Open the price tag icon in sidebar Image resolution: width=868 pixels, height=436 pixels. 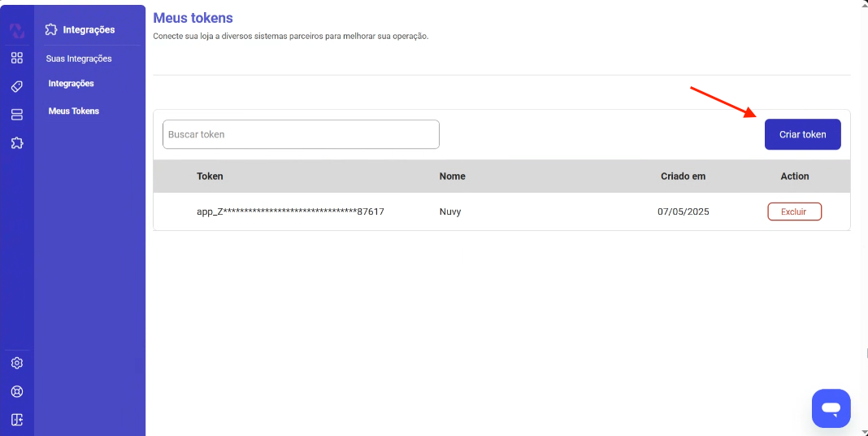tap(17, 86)
